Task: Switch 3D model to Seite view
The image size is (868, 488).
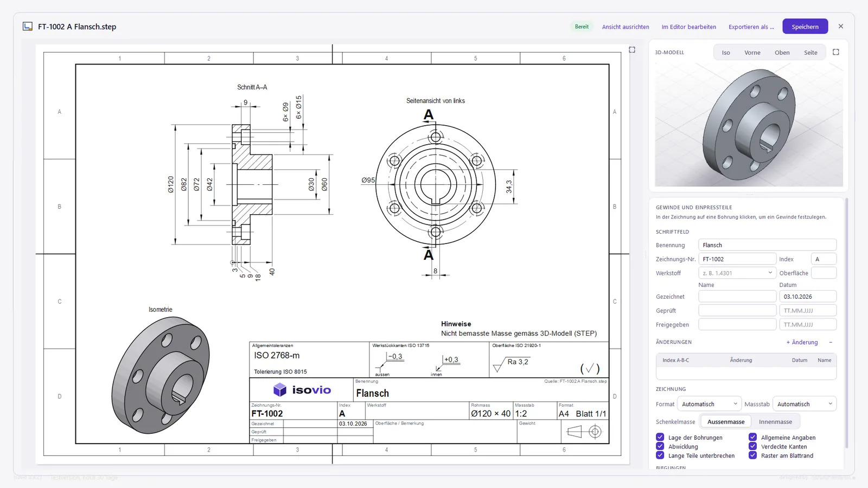Action: (810, 53)
